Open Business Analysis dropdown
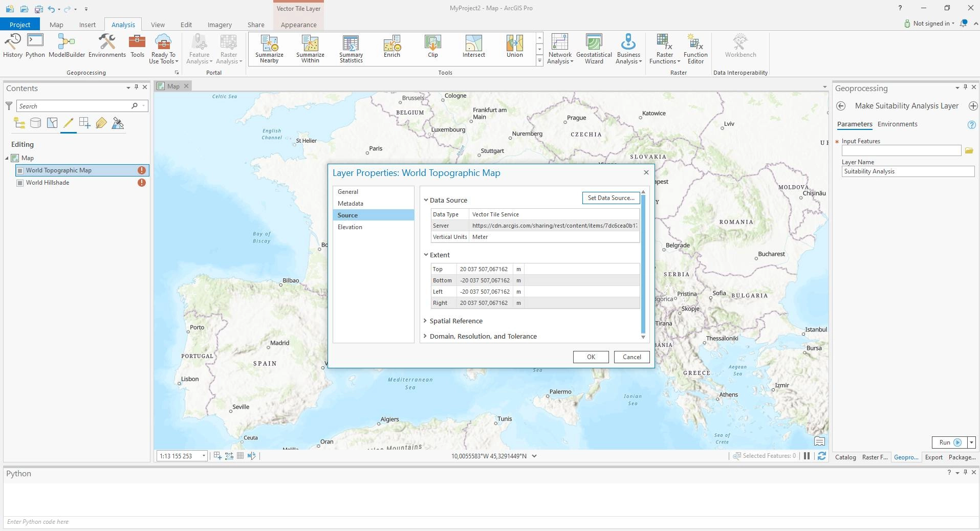This screenshot has height=531, width=980. click(628, 49)
